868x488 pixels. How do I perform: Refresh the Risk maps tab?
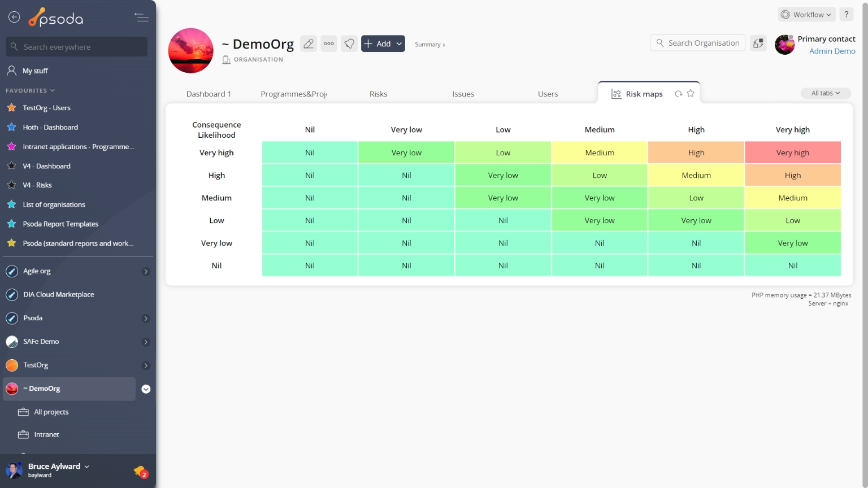[x=678, y=94]
